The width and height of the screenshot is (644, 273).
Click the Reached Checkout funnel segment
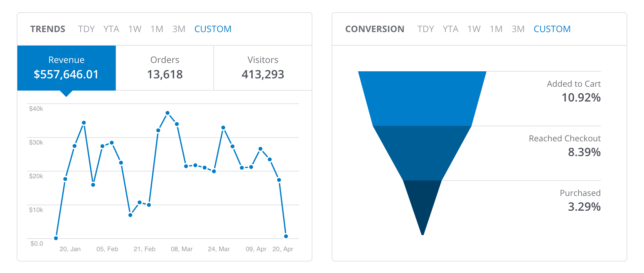pos(422,153)
